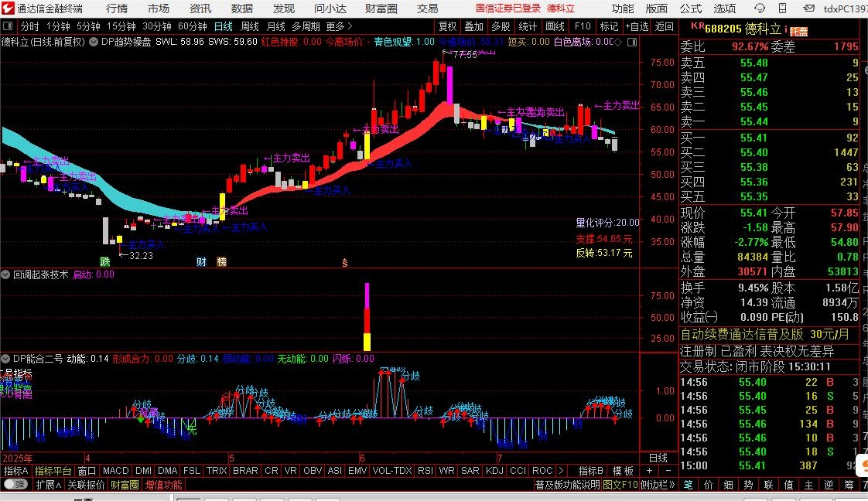Select the 值 tab in the bottom right bar
This screenshot has width=868, height=501.
(x=789, y=485)
